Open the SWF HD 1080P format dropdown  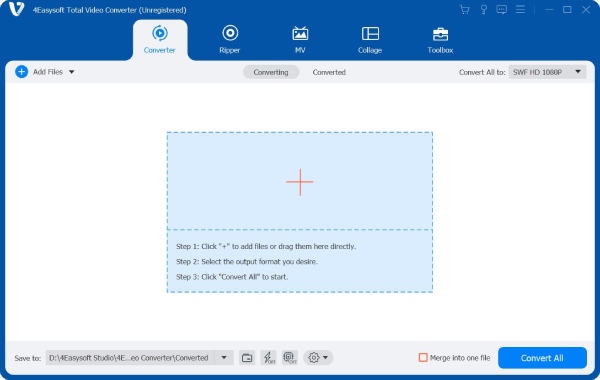pos(547,72)
